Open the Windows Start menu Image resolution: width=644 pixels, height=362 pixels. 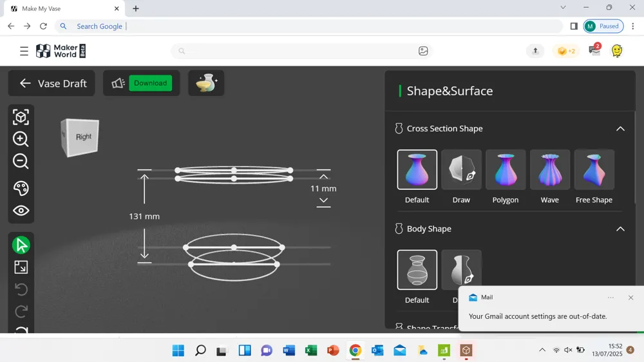(178, 350)
